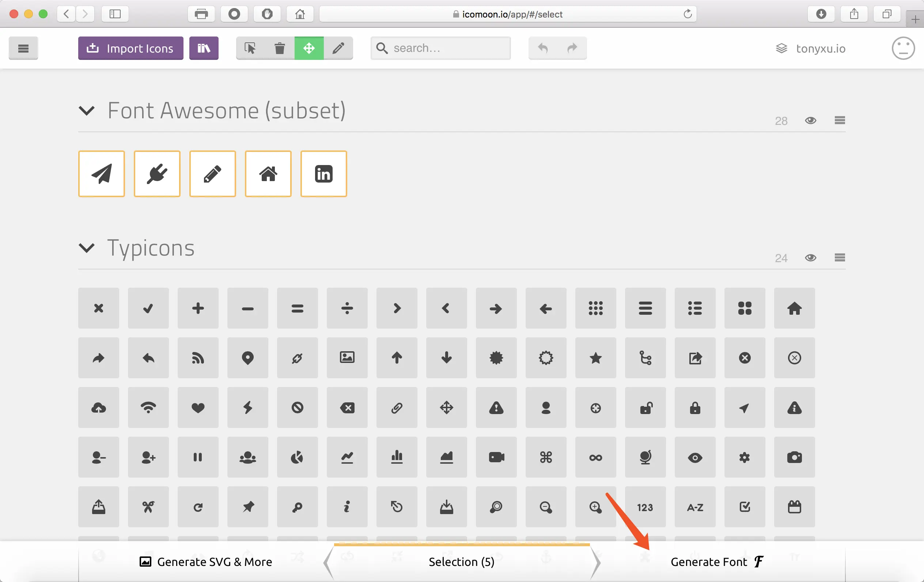Collapse the Font Awesome (subset) section

87,111
